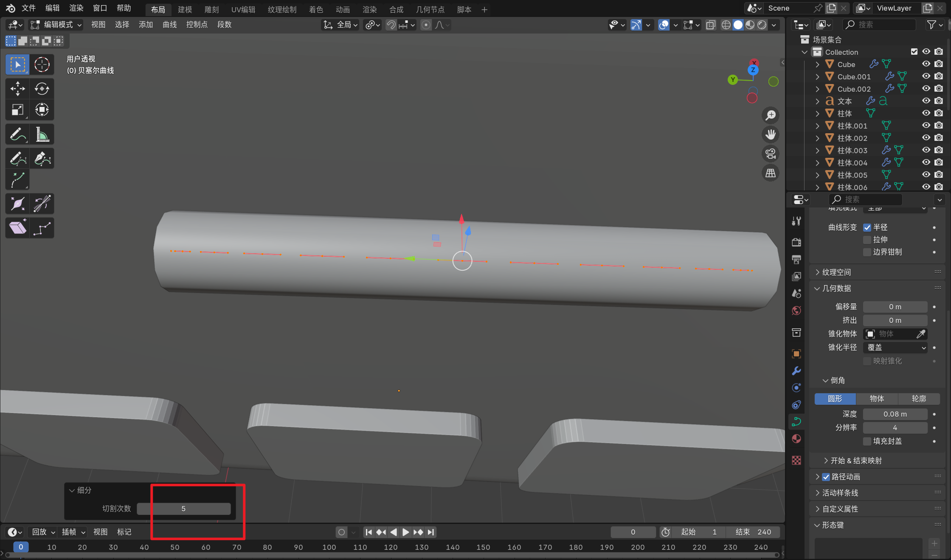Click the 切割次数 value slider
The image size is (951, 560).
point(183,509)
